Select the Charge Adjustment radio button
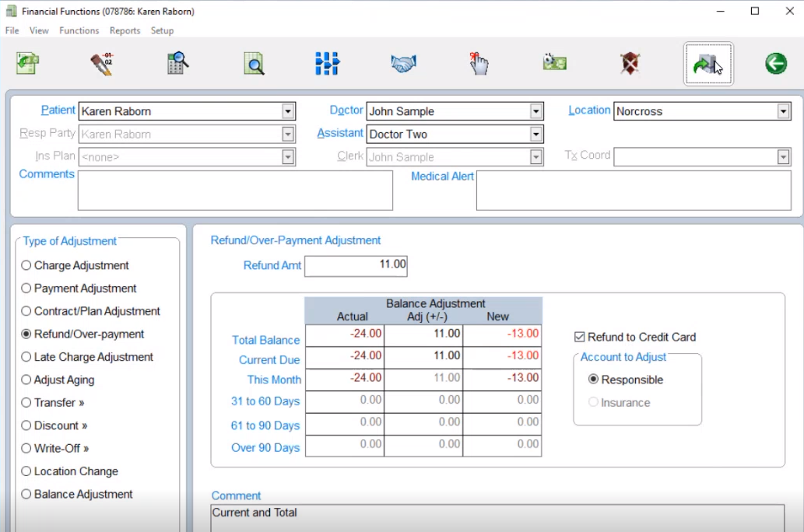The height and width of the screenshot is (532, 804). coord(26,265)
